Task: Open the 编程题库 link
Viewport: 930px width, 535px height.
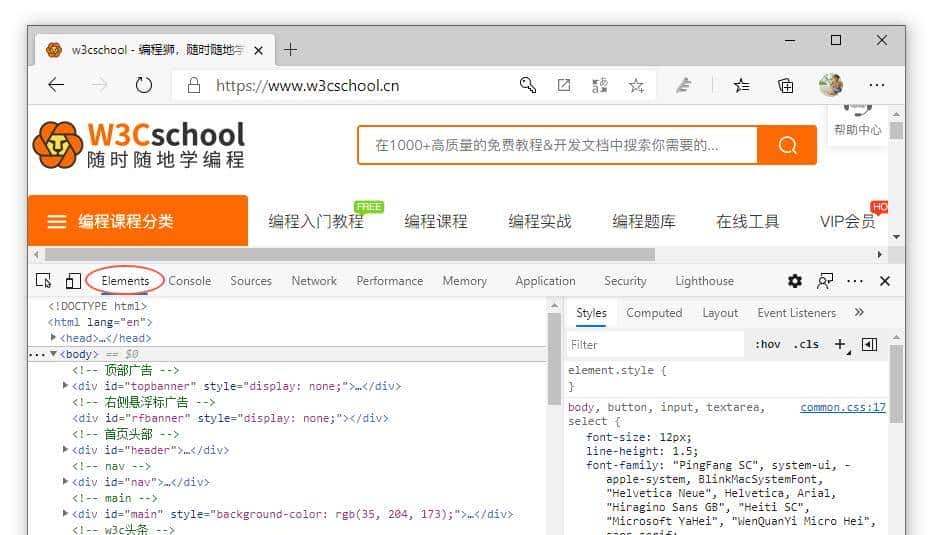Action: 644,221
